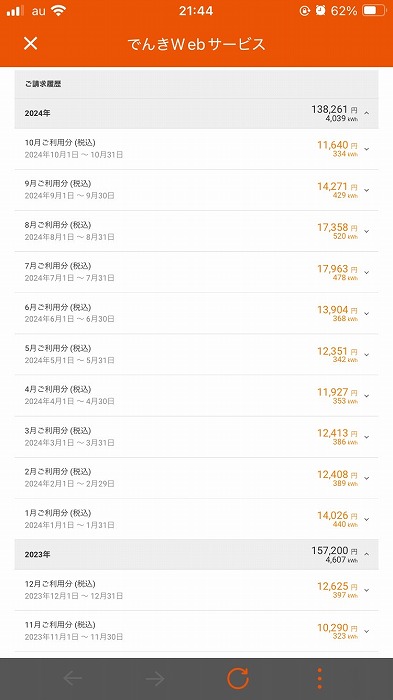Go back with the left arrow icon
Screen dimensions: 393x700
(x=72, y=679)
